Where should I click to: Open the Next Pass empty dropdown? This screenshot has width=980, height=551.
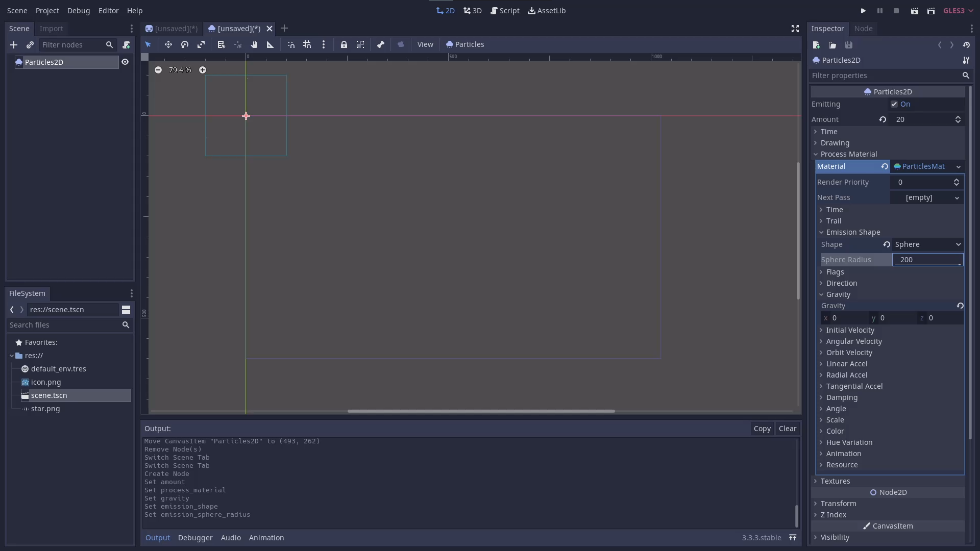coord(926,197)
